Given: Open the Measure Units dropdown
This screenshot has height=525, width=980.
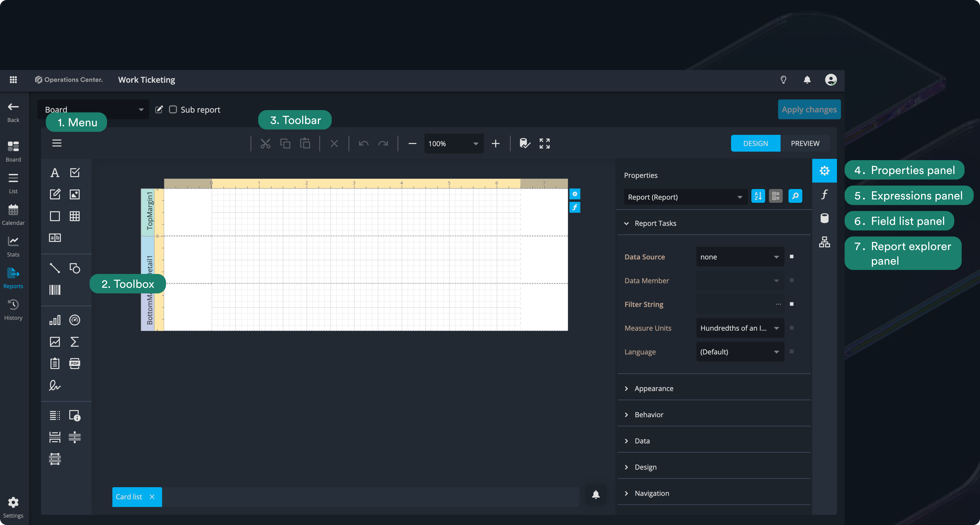Looking at the screenshot, I should click(740, 328).
